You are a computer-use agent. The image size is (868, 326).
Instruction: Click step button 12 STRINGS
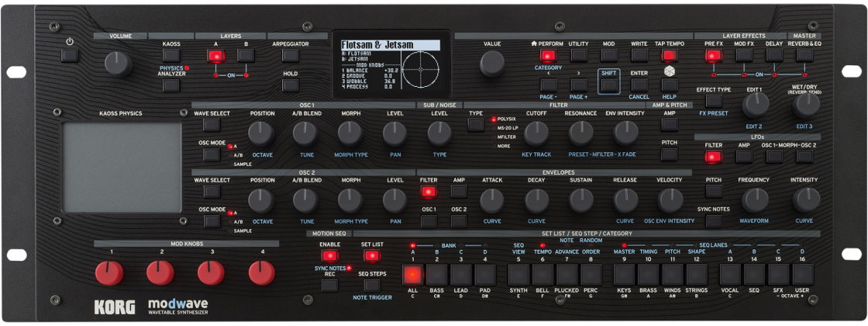point(697,275)
